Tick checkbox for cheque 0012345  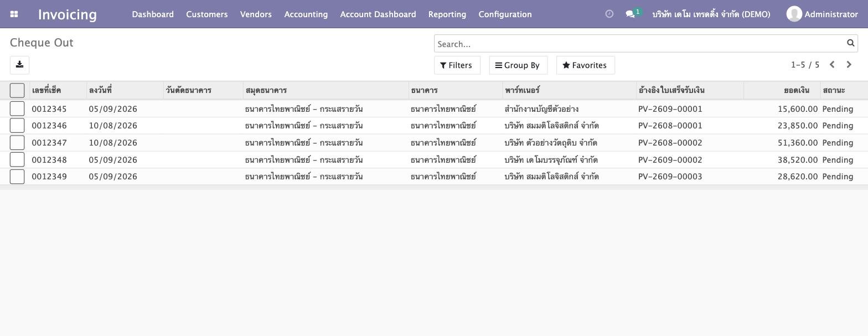(x=17, y=108)
